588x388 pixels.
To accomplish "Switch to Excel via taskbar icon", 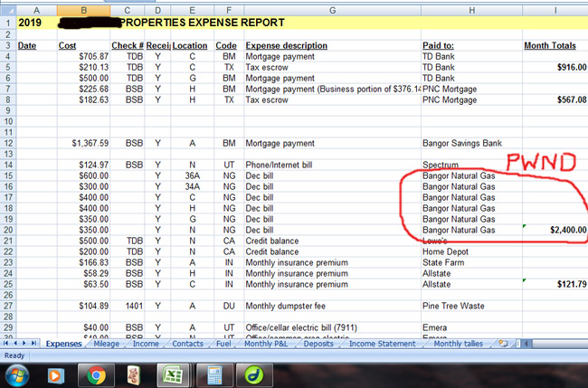I will (x=173, y=375).
